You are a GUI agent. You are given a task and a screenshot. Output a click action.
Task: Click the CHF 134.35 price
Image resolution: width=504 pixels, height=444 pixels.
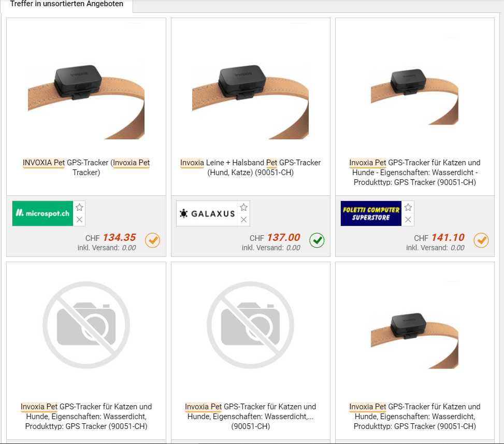tap(110, 238)
